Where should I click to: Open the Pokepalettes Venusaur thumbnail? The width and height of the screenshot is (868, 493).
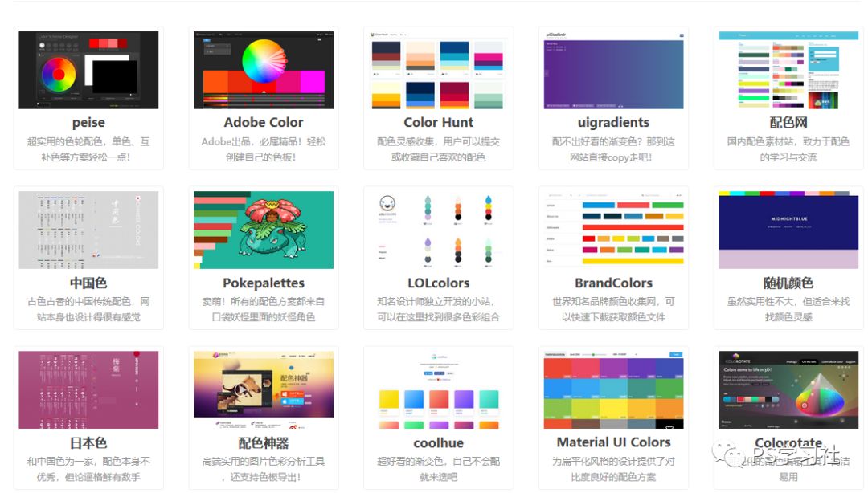pos(264,230)
